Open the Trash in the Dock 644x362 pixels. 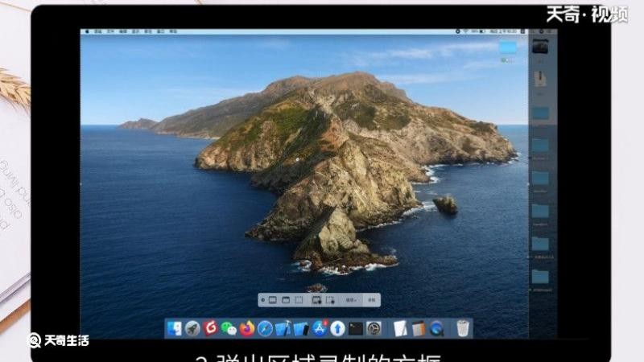pyautogui.click(x=462, y=329)
